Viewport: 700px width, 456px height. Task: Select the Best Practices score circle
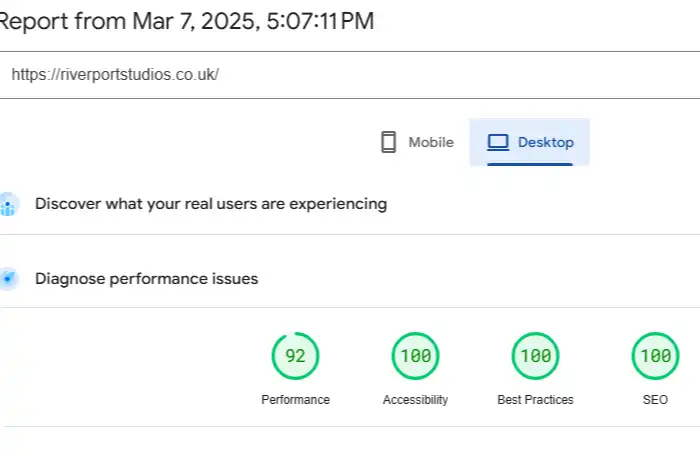[x=535, y=356]
